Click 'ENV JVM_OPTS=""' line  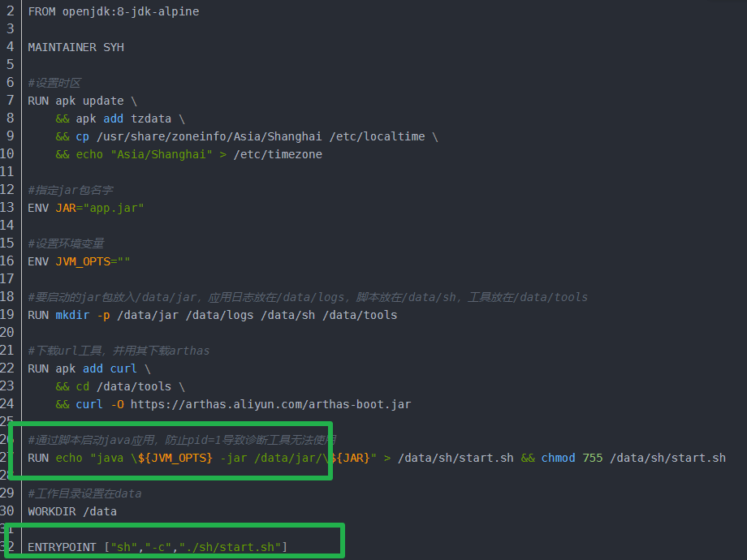[x=79, y=261]
